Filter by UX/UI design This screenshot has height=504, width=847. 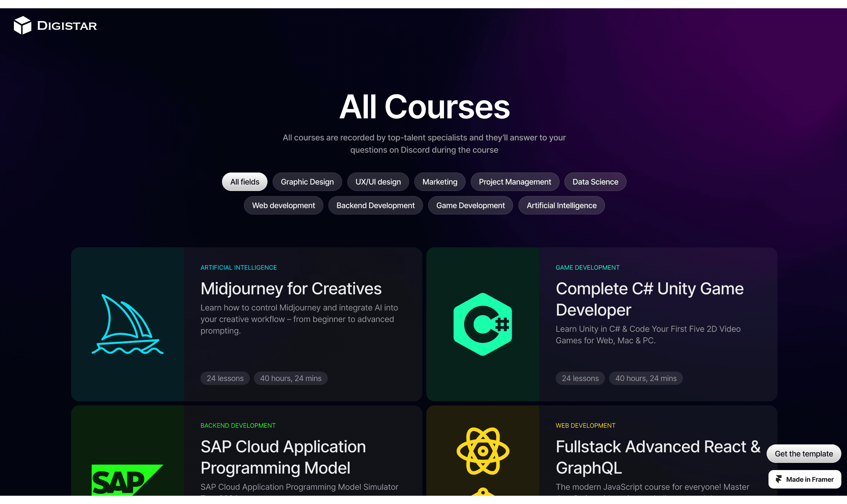(378, 182)
